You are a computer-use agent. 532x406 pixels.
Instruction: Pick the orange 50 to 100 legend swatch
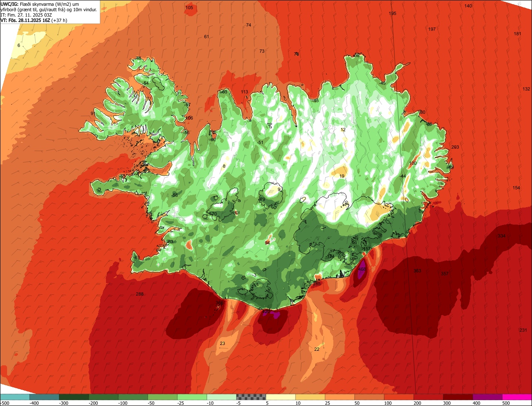(369, 397)
